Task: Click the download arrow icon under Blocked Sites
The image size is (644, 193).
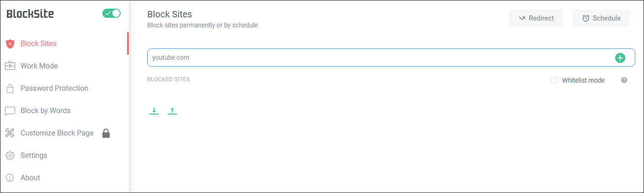Action: tap(154, 111)
